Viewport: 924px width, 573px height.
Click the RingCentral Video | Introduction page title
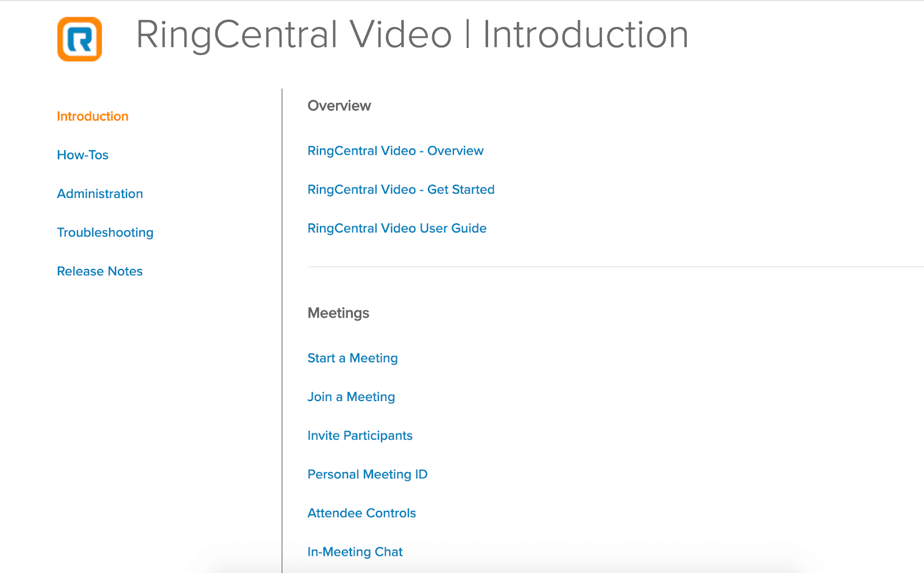coord(412,35)
